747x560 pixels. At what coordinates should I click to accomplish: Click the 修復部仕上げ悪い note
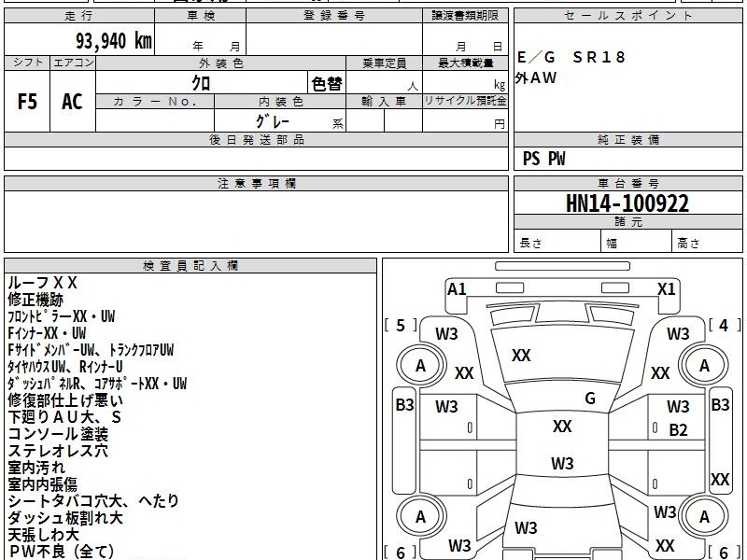65,400
